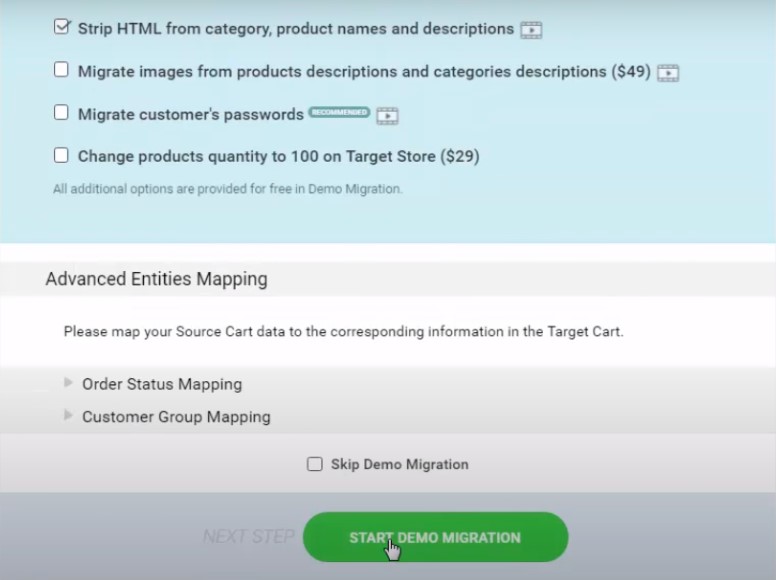Click the Order Status Mapping label
776x580 pixels.
click(x=161, y=384)
